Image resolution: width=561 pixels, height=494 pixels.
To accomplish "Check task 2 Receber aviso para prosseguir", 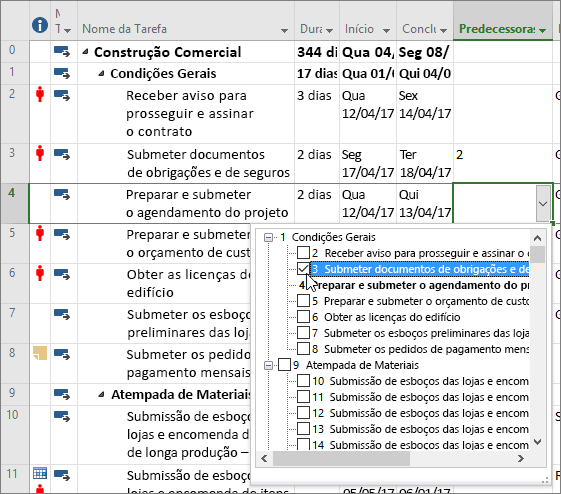I will tap(303, 253).
